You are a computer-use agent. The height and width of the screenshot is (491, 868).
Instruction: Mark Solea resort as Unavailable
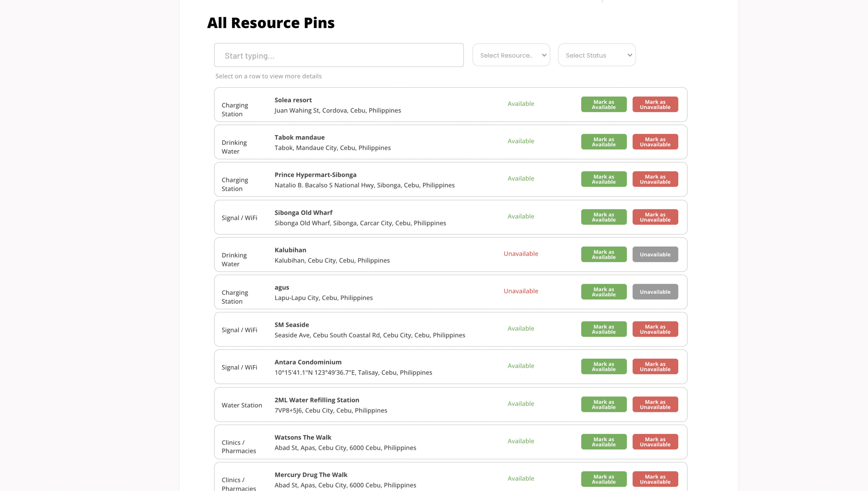click(x=655, y=105)
